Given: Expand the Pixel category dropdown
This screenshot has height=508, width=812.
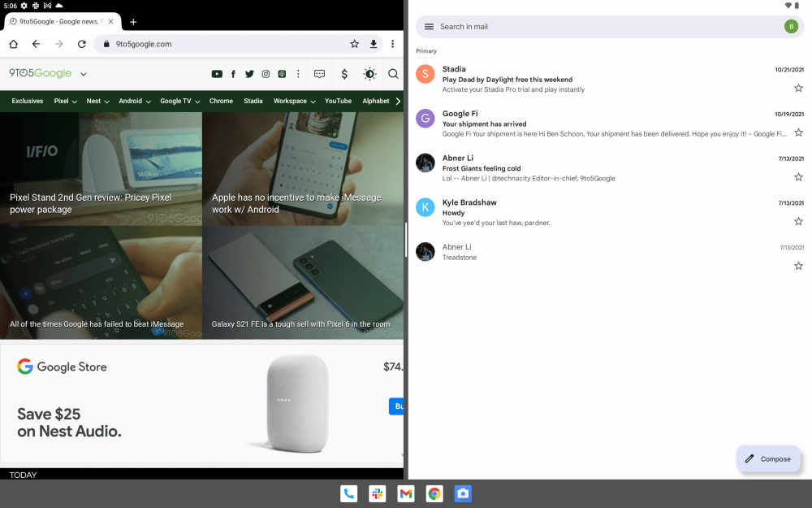Looking at the screenshot, I should 66,102.
